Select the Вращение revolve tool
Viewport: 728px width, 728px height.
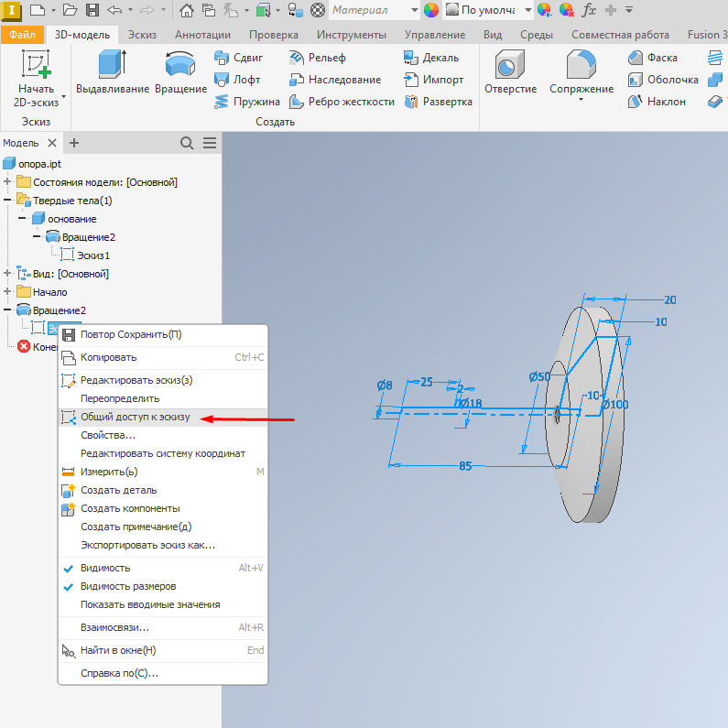coord(180,72)
